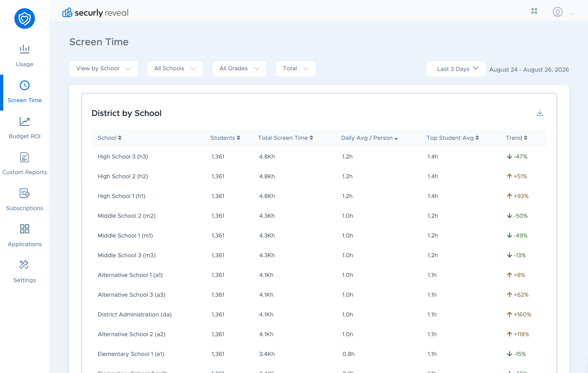Open Alternative School 2 (a2) row

319,334
